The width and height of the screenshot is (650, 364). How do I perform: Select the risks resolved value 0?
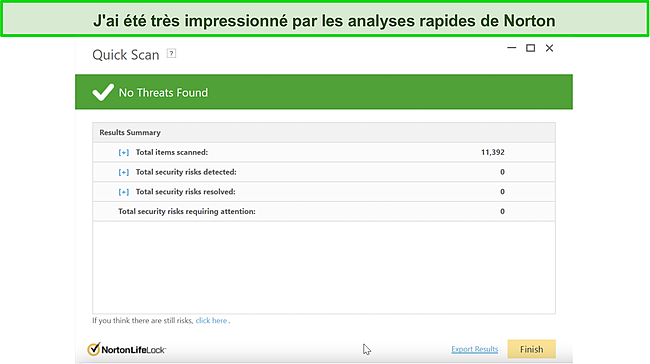(502, 192)
